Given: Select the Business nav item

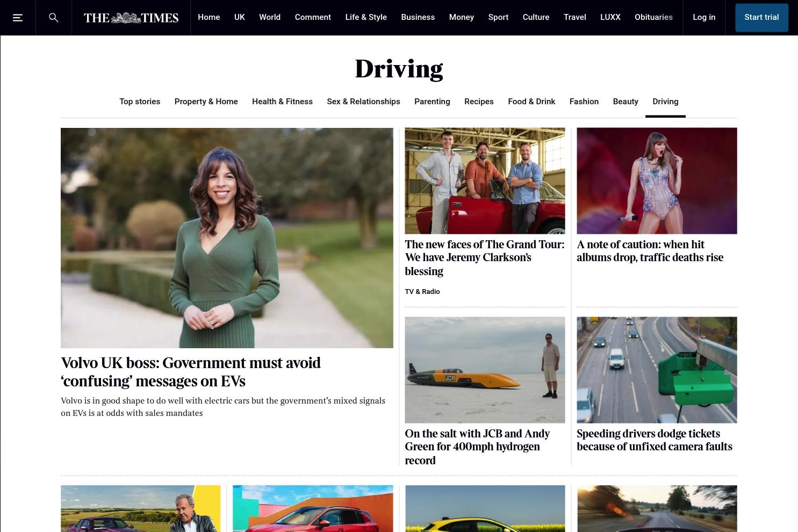Looking at the screenshot, I should pos(418,17).
